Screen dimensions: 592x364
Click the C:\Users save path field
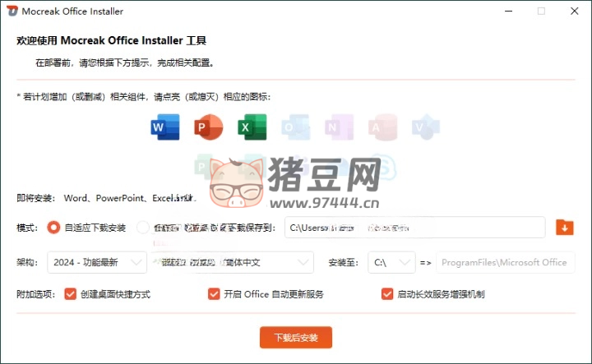click(415, 228)
